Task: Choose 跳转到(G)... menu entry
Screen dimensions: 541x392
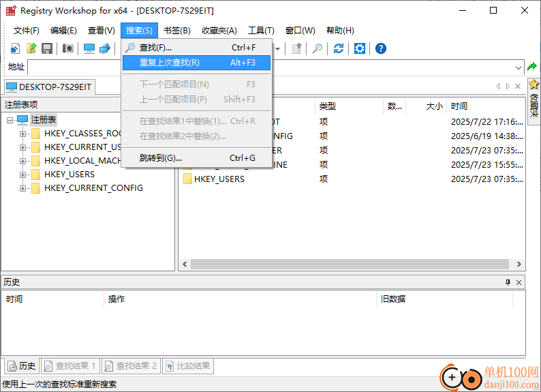Action: coord(196,158)
